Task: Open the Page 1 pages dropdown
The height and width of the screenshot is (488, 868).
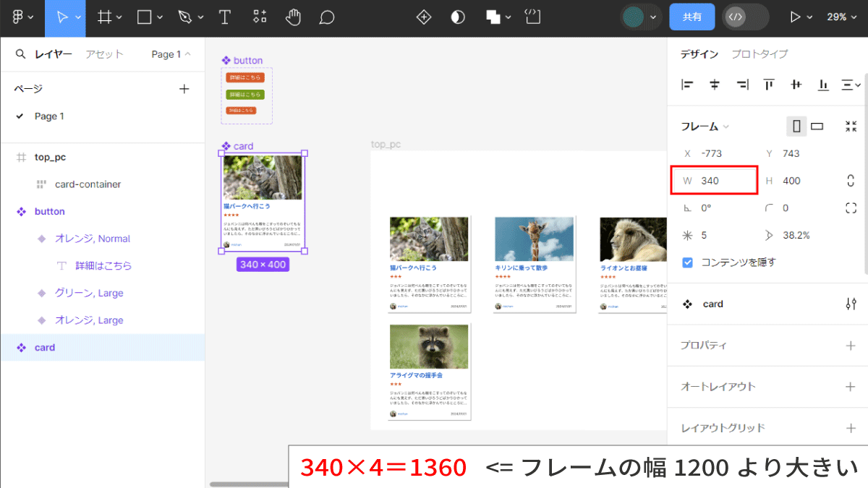Action: [x=171, y=54]
